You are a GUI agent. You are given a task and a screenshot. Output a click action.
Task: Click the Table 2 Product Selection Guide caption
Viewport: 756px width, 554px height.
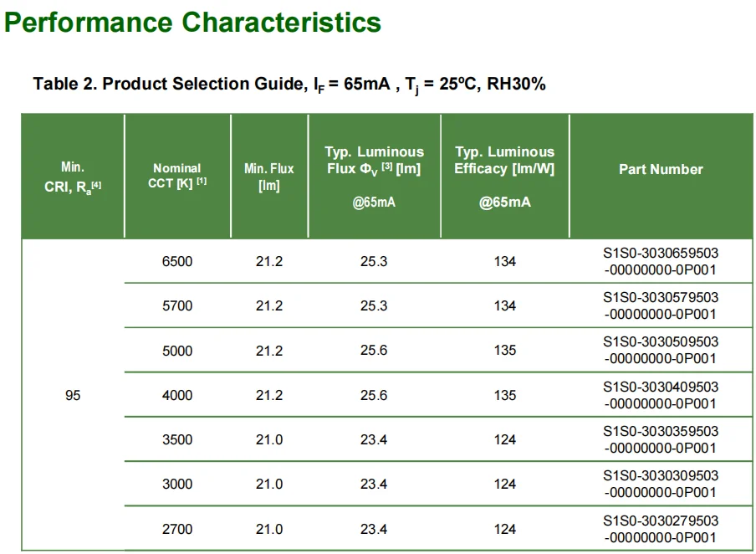click(x=289, y=85)
